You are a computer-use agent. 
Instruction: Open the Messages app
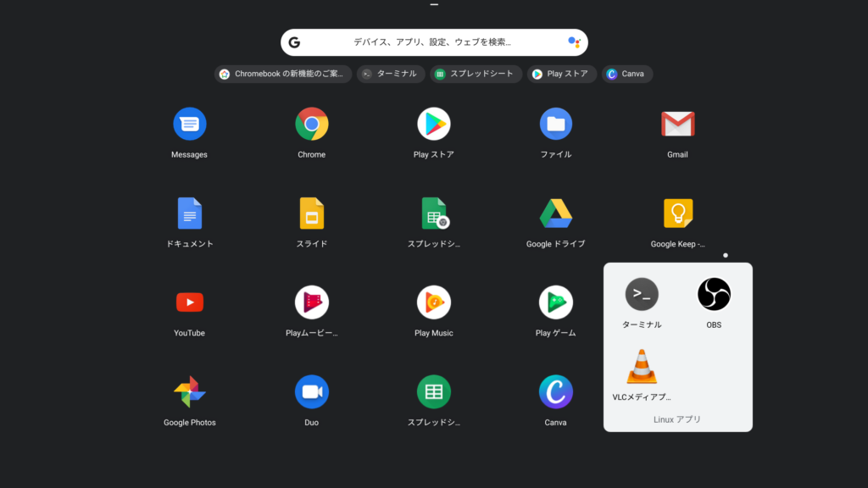click(189, 124)
